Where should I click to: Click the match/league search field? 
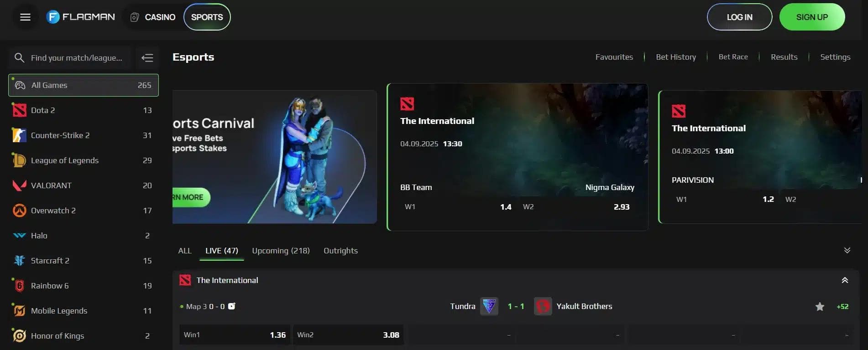76,58
